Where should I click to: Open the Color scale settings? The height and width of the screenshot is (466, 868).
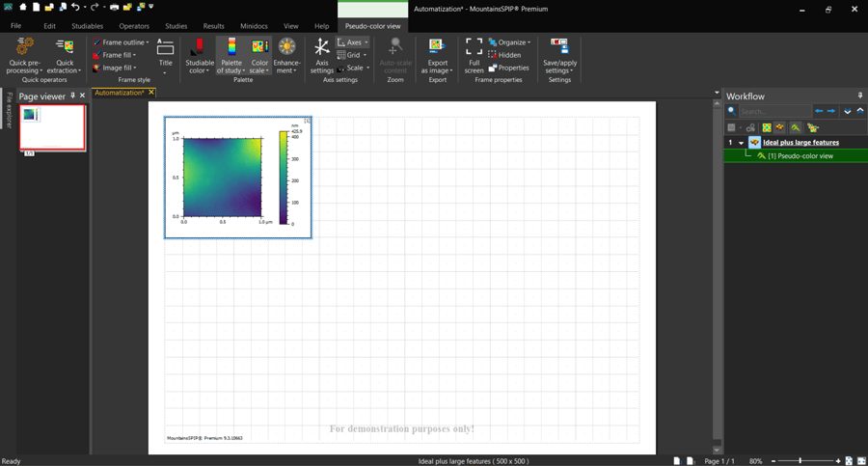259,55
